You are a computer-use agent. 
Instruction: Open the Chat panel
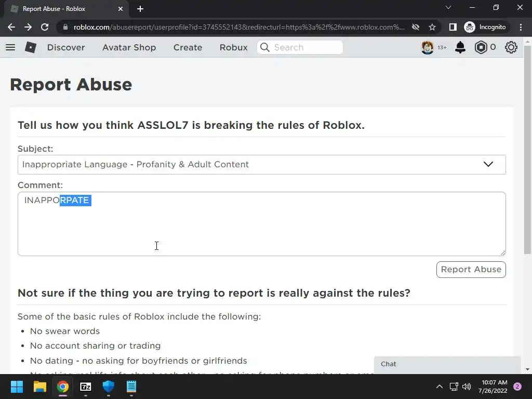tap(447, 364)
